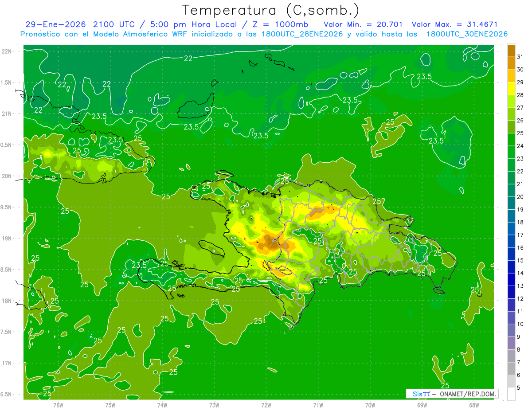Screen dimensions: 532x411
Task: Click the valid-until time '1800UTC_30ENE2026'
Action: [x=467, y=34]
